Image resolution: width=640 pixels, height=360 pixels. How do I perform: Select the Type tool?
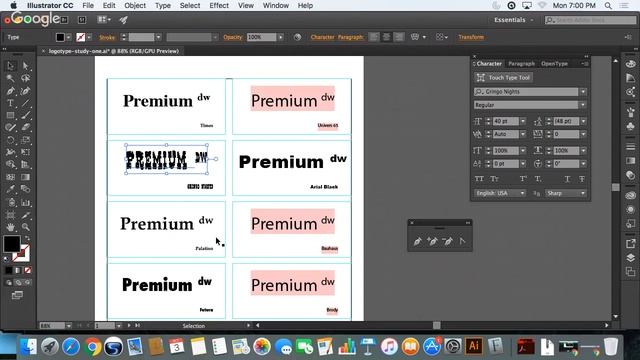tap(11, 103)
